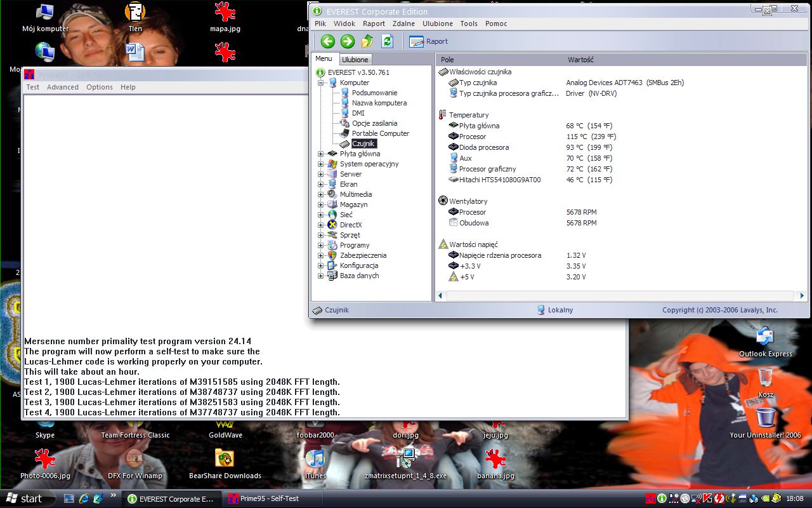Image resolution: width=812 pixels, height=508 pixels.
Task: Open the Outlook Express desktop icon
Action: [x=766, y=342]
